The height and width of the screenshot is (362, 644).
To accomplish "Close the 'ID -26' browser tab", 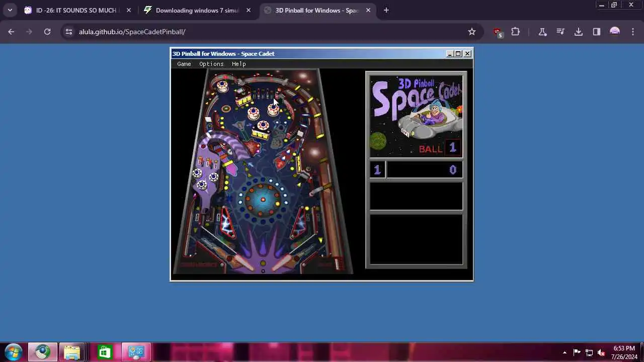I will point(129,10).
